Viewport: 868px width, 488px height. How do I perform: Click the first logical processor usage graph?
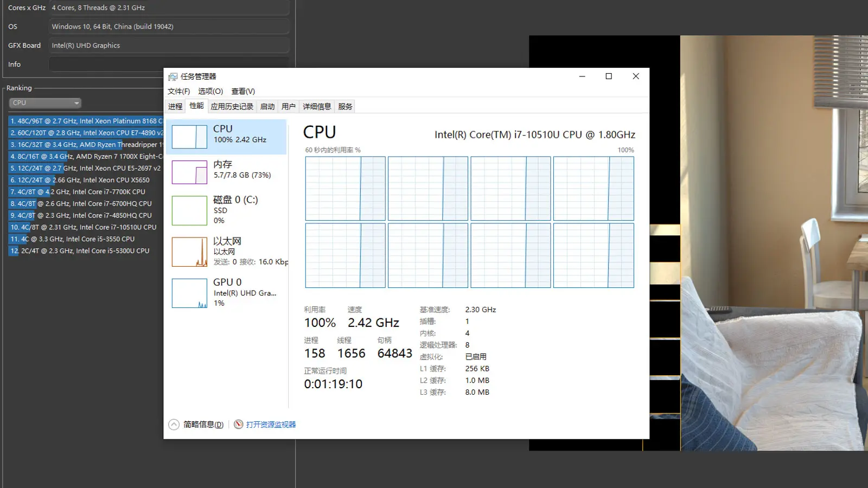pyautogui.click(x=346, y=189)
